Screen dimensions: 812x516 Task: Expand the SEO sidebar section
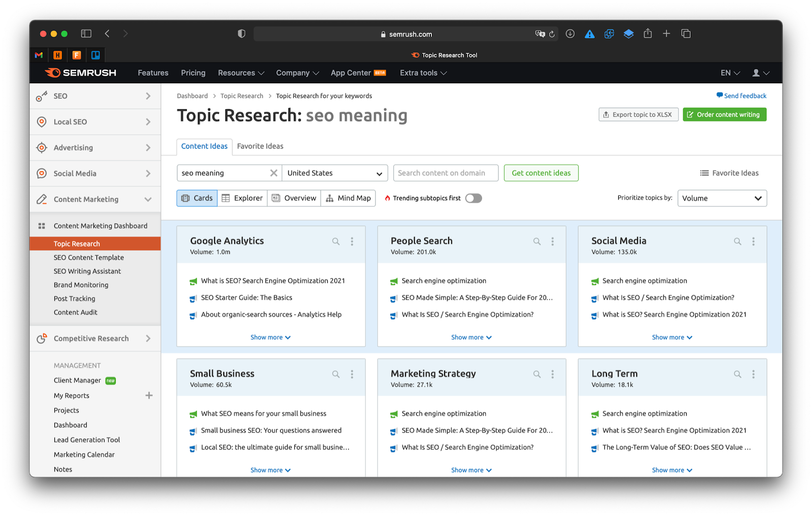click(95, 96)
